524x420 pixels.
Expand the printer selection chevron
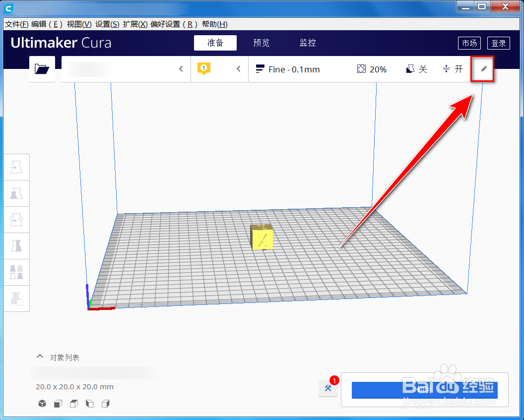(x=181, y=69)
